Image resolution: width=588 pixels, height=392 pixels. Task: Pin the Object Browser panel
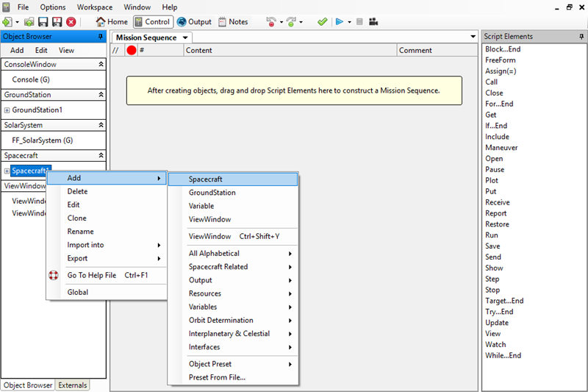pos(100,36)
